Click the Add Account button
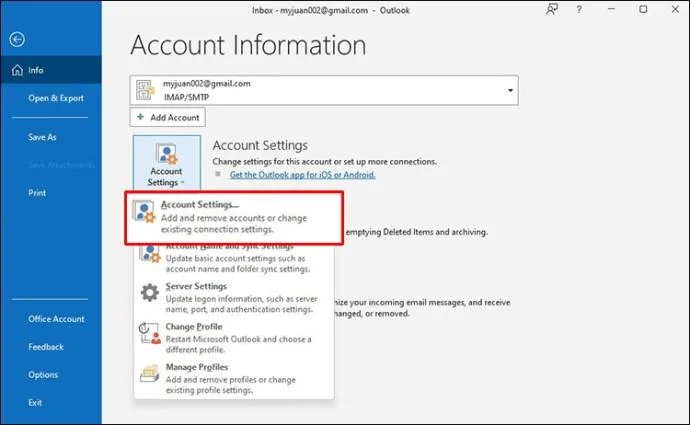Viewport: 690px width, 425px height. pyautogui.click(x=168, y=117)
